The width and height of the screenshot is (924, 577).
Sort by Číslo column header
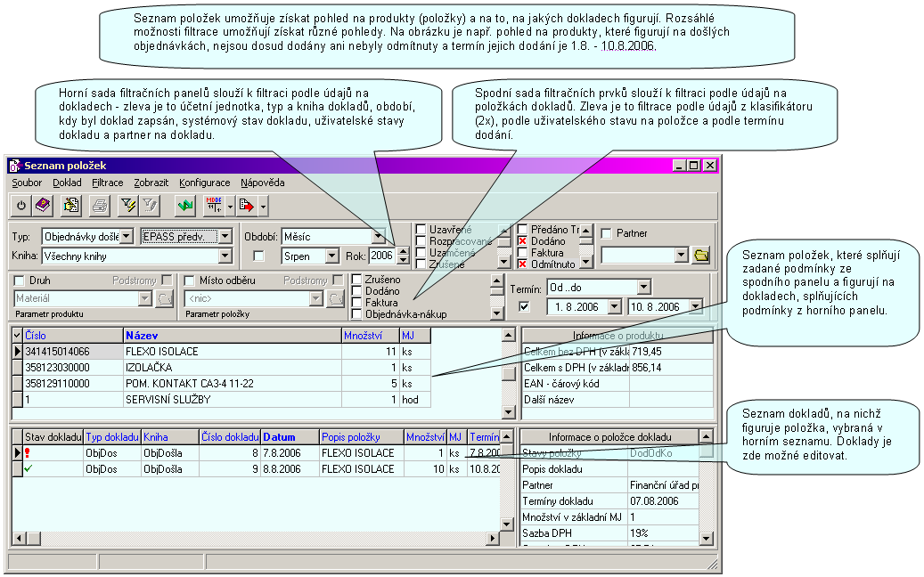coord(73,336)
